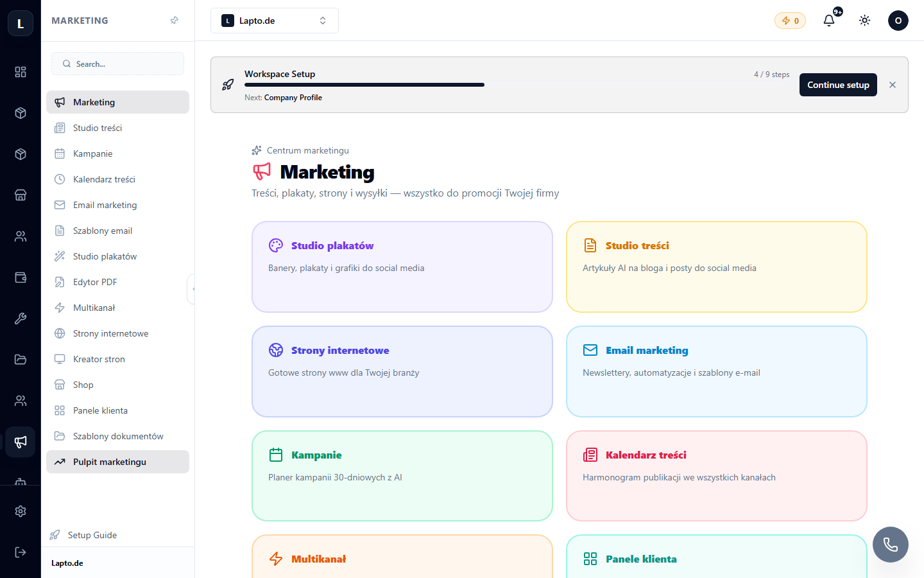Open the Kampanie card
The image size is (924, 578).
(x=402, y=476)
